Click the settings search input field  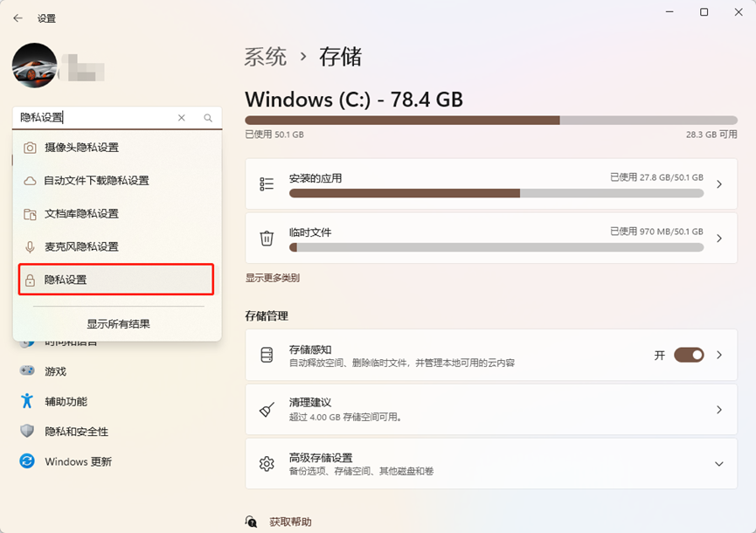(96, 117)
